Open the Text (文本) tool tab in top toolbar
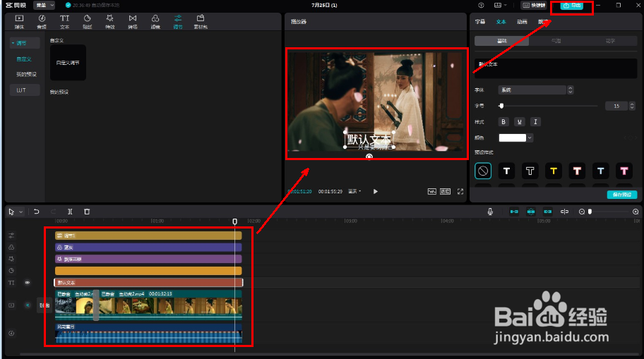The width and height of the screenshot is (644, 359). 64,21
